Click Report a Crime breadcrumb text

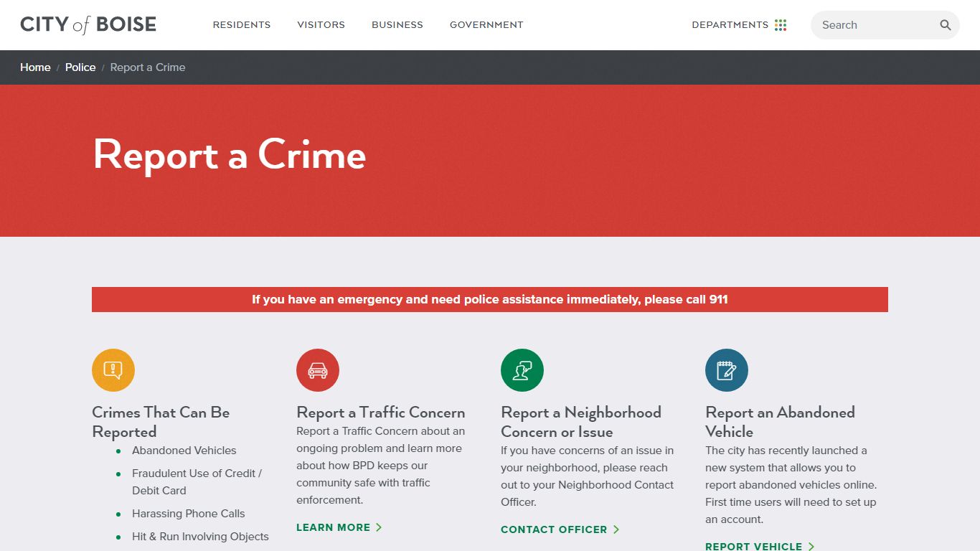tap(148, 67)
